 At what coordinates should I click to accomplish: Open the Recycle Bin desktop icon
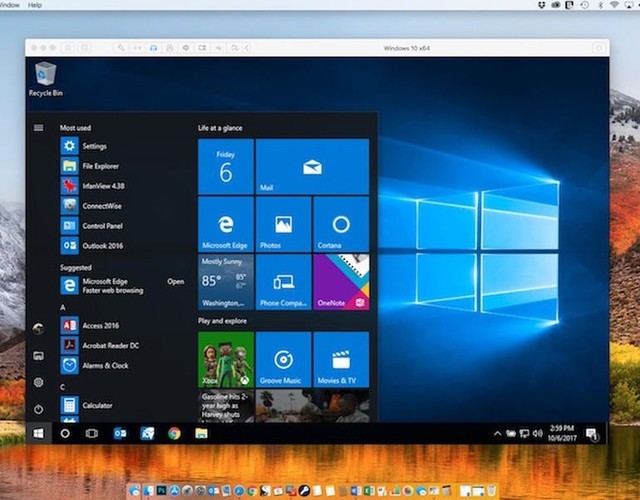point(45,79)
